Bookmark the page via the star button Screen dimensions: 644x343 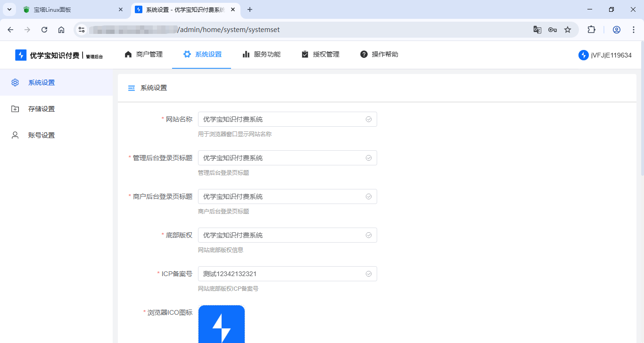pyautogui.click(x=567, y=29)
